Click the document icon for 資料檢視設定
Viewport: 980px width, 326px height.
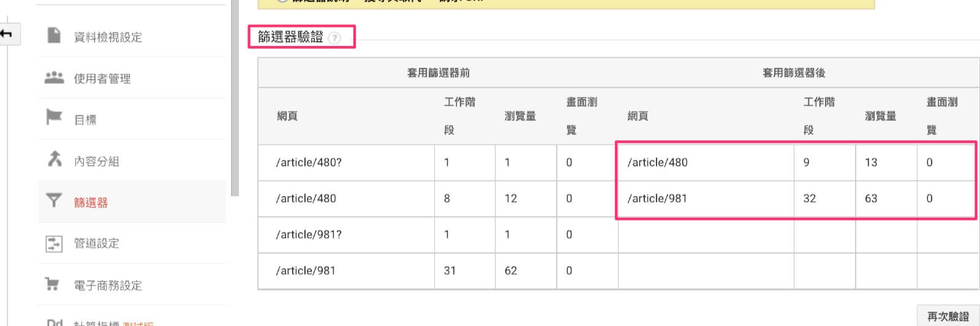54,36
